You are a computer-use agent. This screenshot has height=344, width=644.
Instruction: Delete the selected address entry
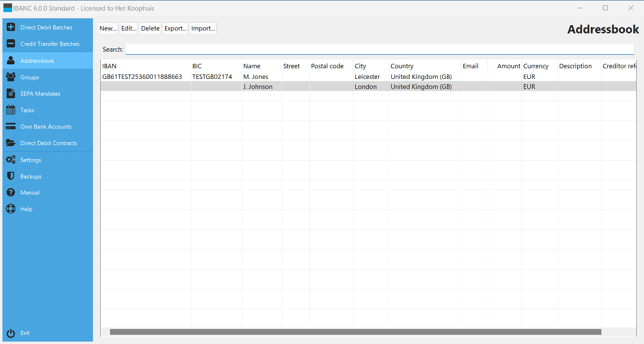tap(150, 29)
